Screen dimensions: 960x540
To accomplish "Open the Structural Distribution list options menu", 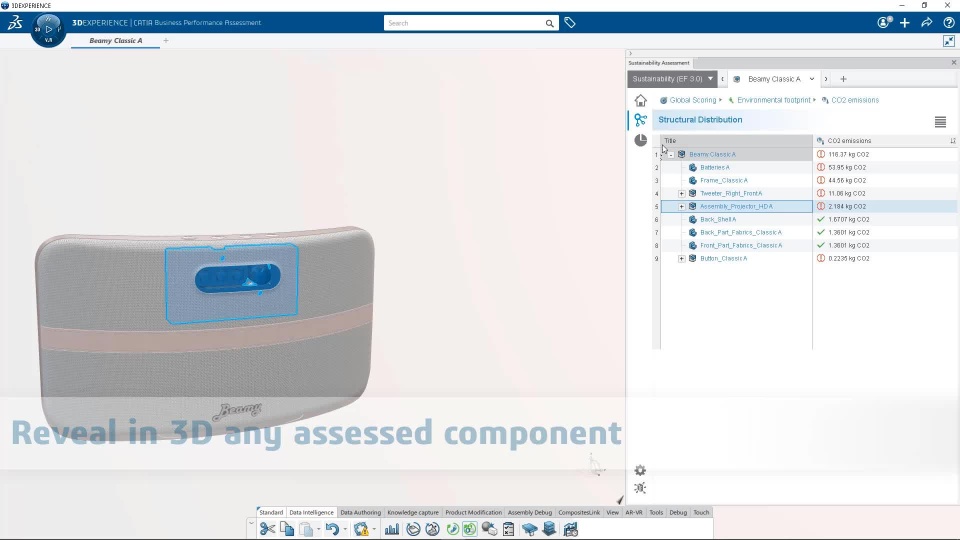I will 940,122.
